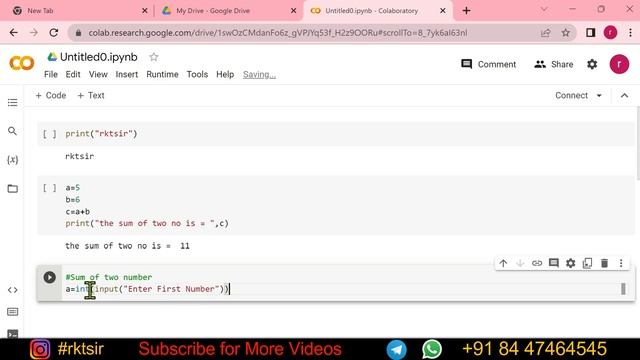This screenshot has width=640, height=360.
Task: Star the Untitled0.ipynb notebook
Action: pyautogui.click(x=153, y=57)
